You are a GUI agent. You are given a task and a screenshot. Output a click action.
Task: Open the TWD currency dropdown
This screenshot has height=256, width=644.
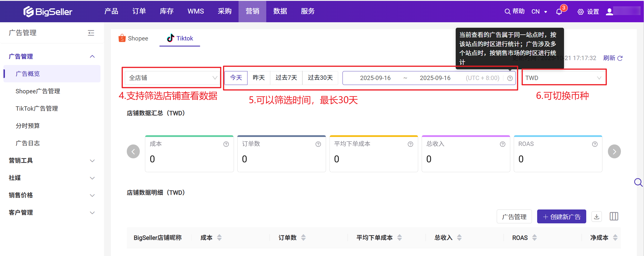(563, 78)
